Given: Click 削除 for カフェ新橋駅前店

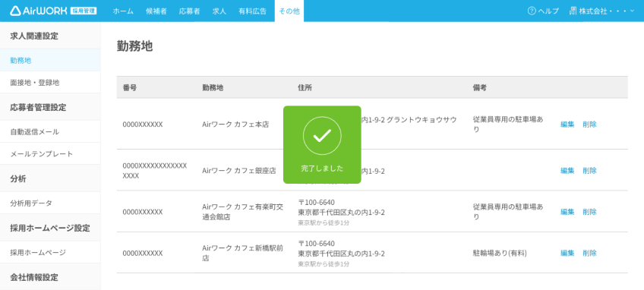Looking at the screenshot, I should click(589, 253).
